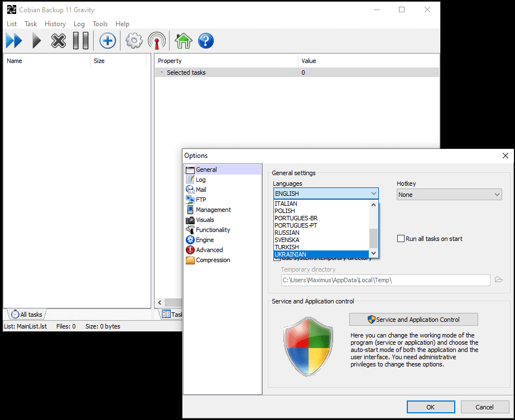This screenshot has height=420, width=515.
Task: Choose ITALIAN from language list
Action: pyautogui.click(x=321, y=204)
